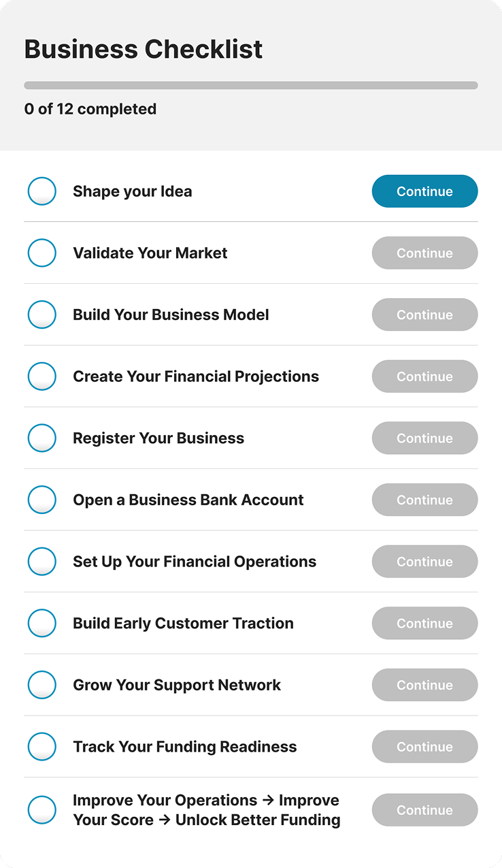Click the checklist progress bar
The width and height of the screenshot is (502, 868).
coord(251,86)
